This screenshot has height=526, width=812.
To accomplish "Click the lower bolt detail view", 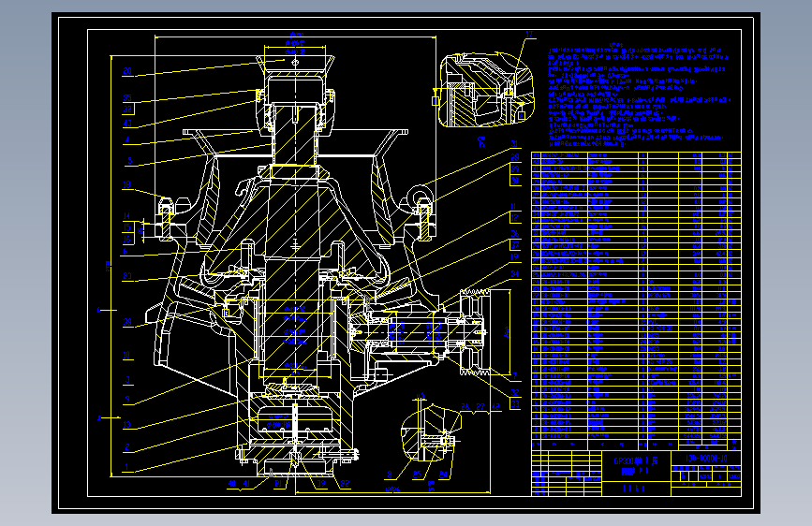I will (430, 434).
